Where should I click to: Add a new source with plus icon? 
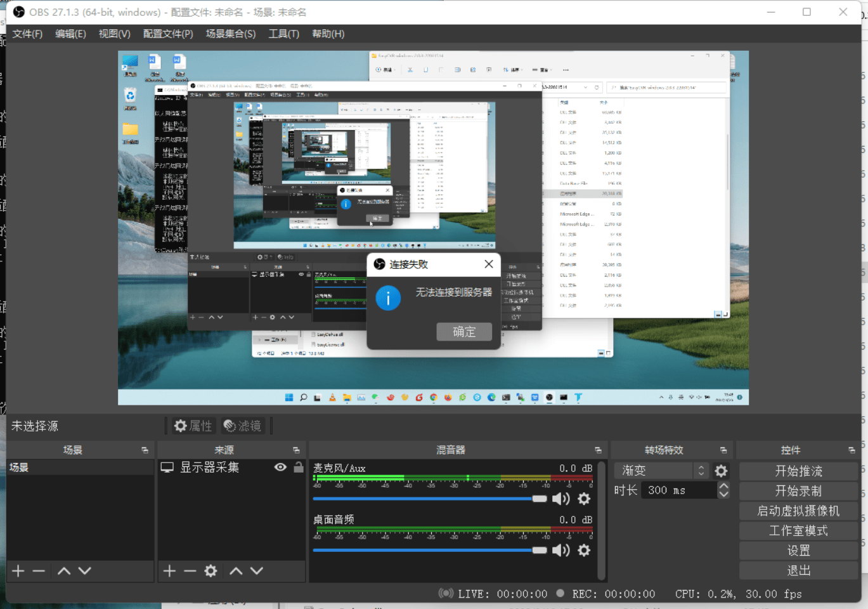click(169, 571)
